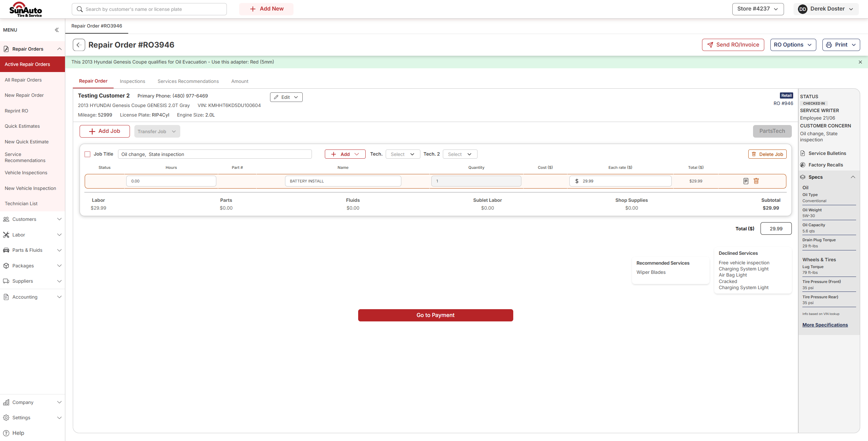Delete the BATTERY INSTALL line with trash icon

756,181
